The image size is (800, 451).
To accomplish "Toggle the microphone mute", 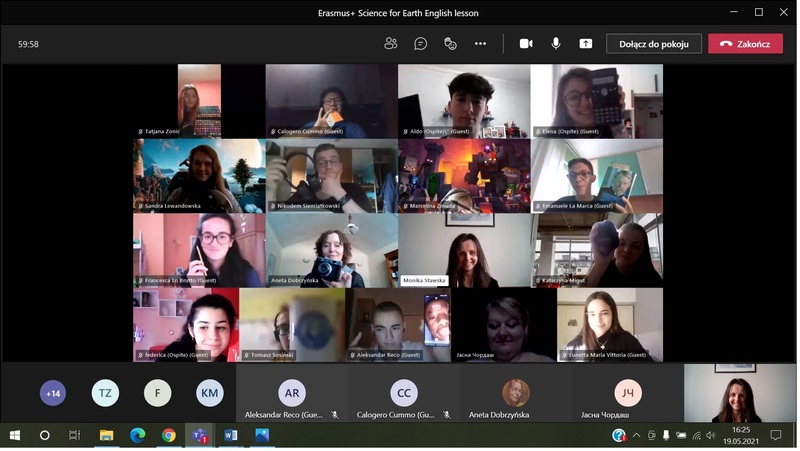I will tap(556, 44).
